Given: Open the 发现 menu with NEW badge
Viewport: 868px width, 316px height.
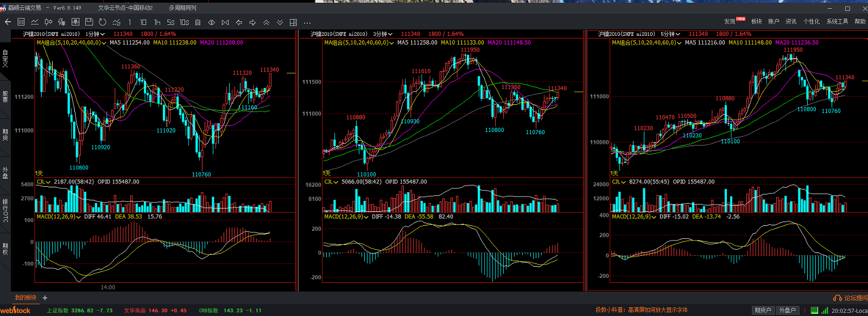Looking at the screenshot, I should (730, 22).
